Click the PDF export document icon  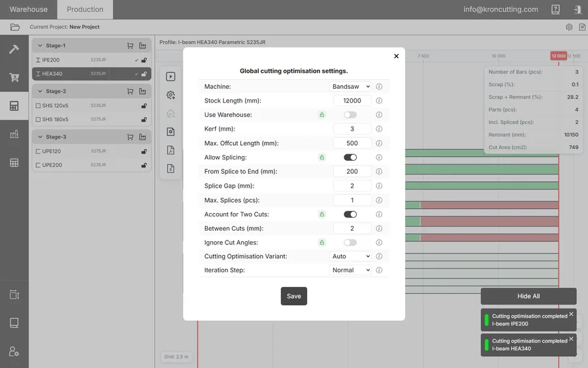171,150
